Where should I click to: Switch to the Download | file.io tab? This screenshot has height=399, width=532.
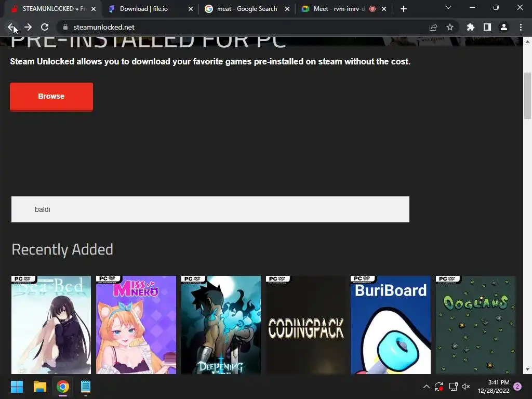pos(149,9)
